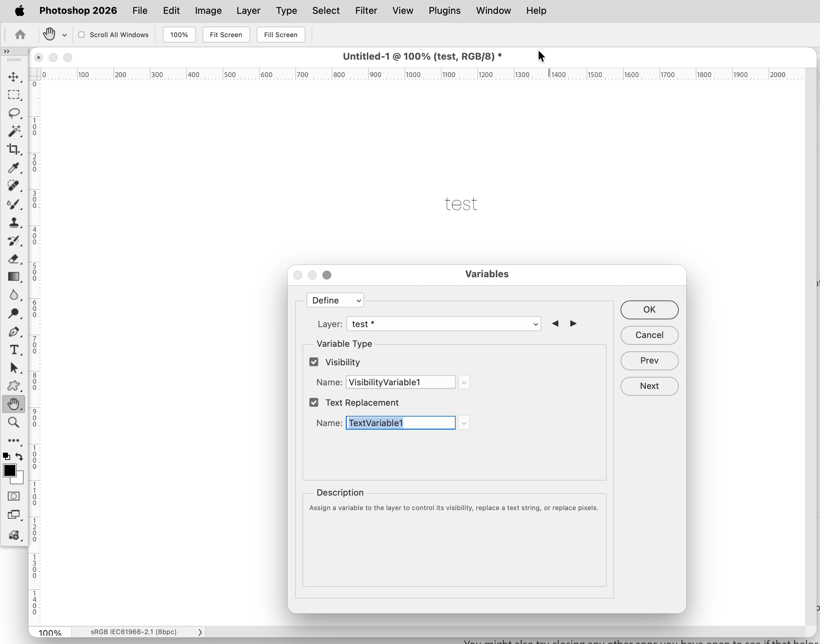Select the Zoom tool
This screenshot has width=820, height=644.
(13, 422)
